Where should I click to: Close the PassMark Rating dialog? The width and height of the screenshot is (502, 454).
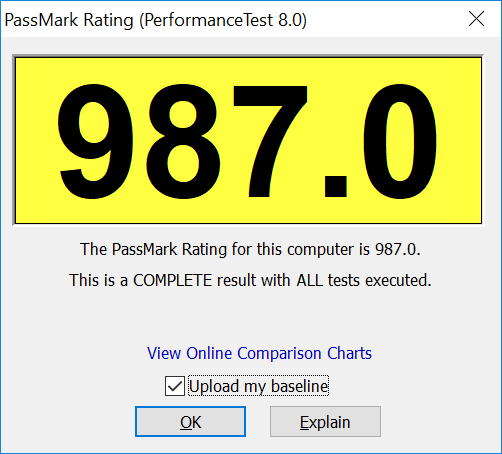pyautogui.click(x=476, y=19)
